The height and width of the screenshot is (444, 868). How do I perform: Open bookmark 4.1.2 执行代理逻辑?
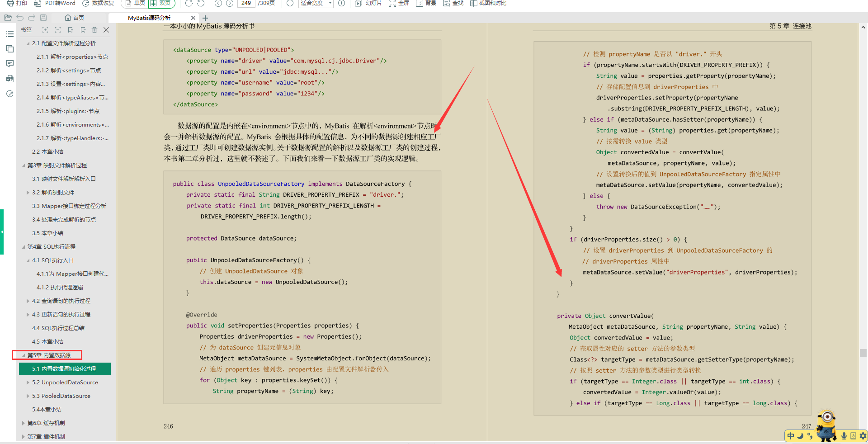[60, 288]
